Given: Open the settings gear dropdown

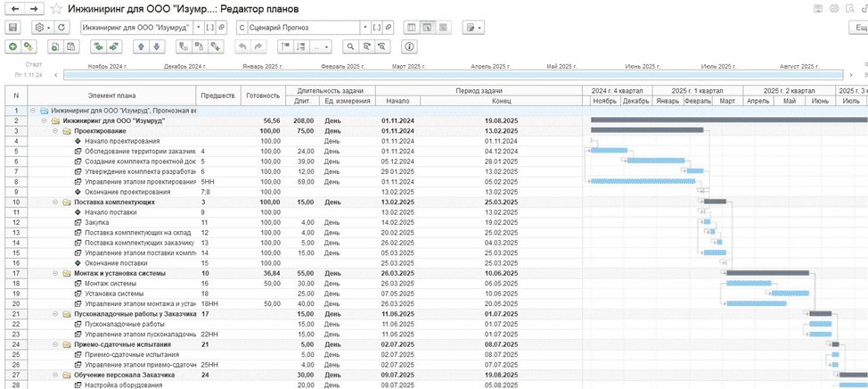Looking at the screenshot, I should point(42,28).
